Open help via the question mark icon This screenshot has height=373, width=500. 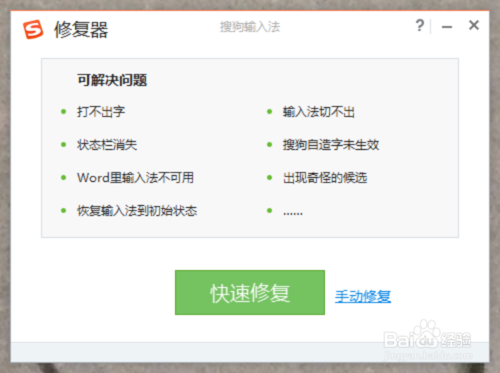pos(420,25)
